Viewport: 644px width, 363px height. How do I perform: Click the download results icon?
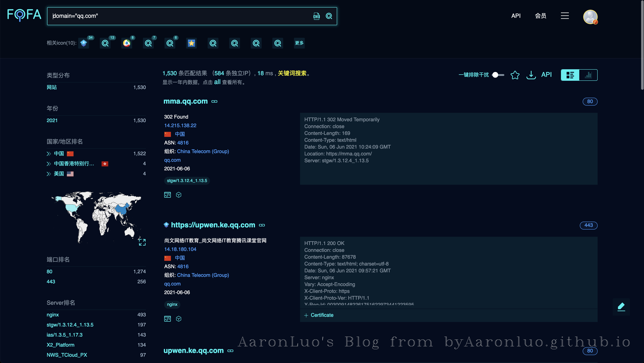tap(531, 75)
